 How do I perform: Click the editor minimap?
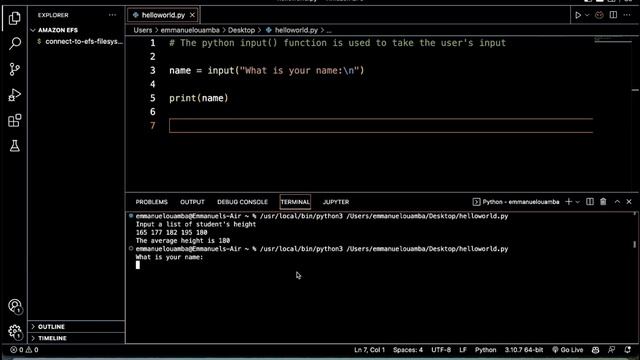613,40
